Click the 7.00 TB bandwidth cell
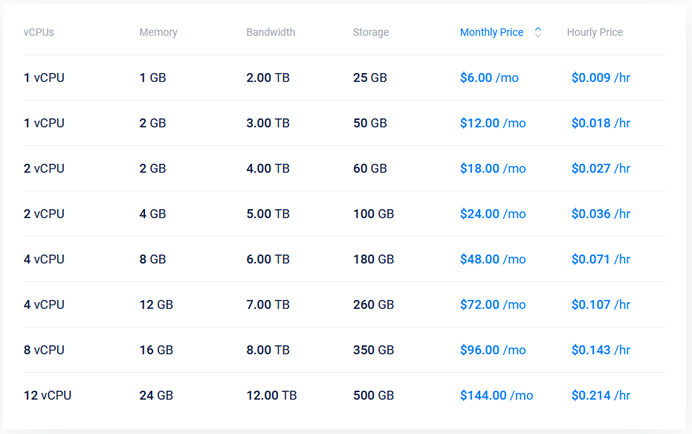Screen dimensions: 692x434 click(268, 305)
